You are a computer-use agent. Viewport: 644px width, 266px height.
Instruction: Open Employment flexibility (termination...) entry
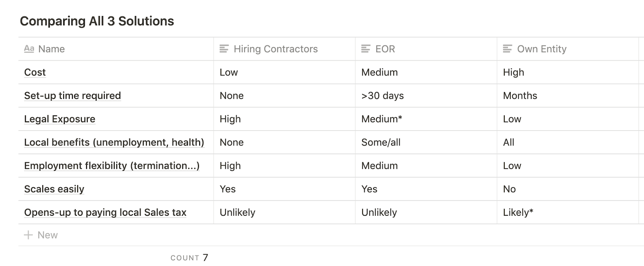pos(111,166)
